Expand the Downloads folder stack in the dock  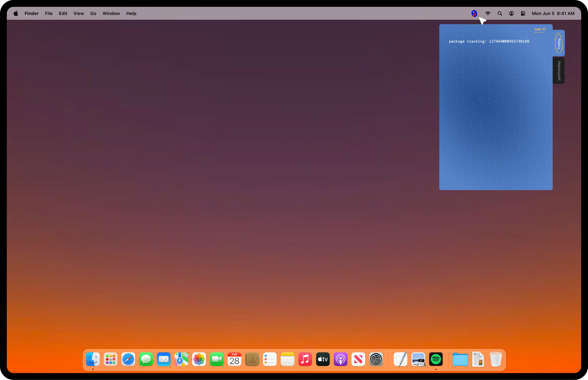click(460, 359)
